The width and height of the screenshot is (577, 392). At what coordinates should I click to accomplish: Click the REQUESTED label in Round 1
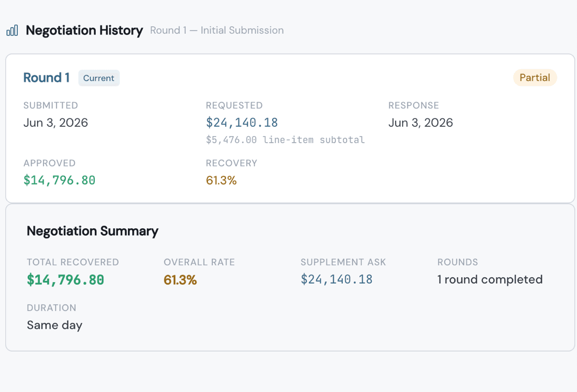click(x=234, y=105)
